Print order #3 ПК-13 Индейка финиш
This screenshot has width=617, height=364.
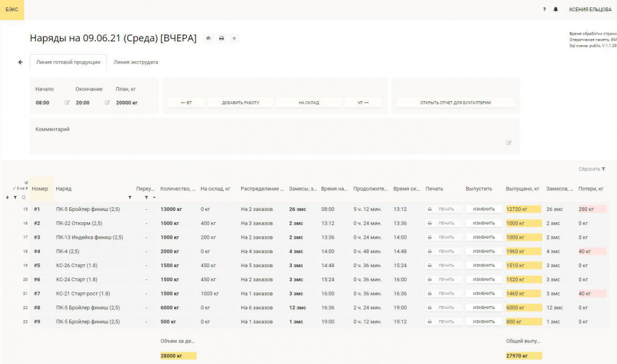coord(443,238)
